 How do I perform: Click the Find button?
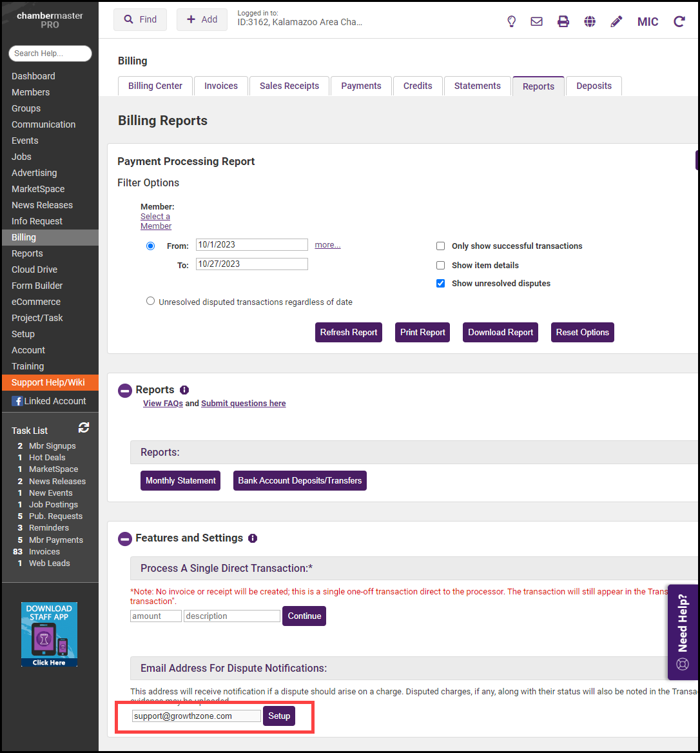pyautogui.click(x=140, y=20)
